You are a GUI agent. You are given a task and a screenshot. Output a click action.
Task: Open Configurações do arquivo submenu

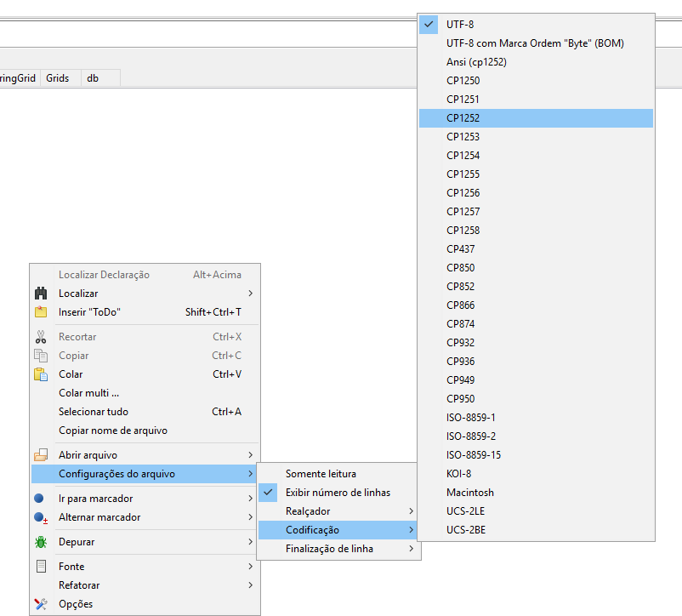pos(145,474)
